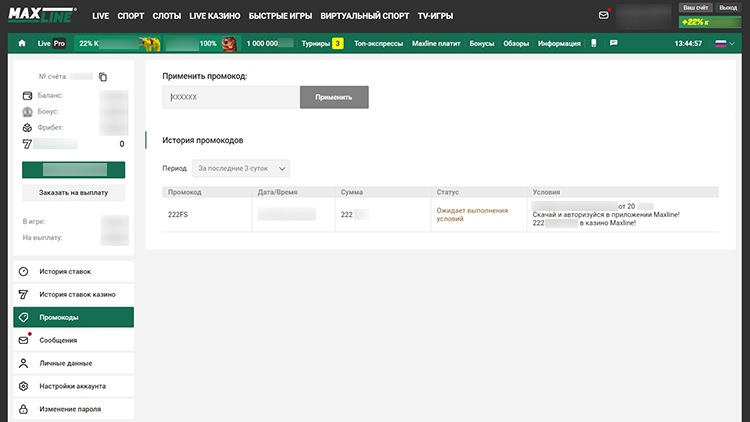Open the mail envelope icon in header
The width and height of the screenshot is (750, 422).
[603, 15]
